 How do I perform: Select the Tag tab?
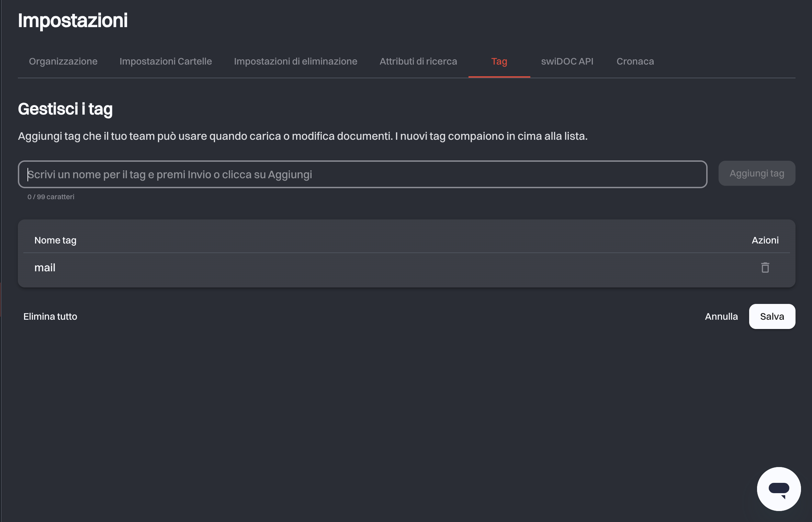tap(499, 61)
